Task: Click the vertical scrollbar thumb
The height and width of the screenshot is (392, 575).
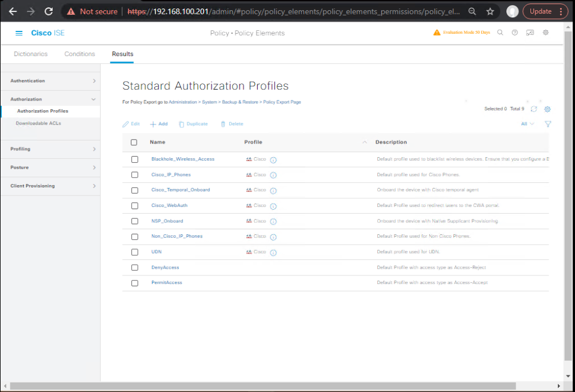Action: click(568, 196)
